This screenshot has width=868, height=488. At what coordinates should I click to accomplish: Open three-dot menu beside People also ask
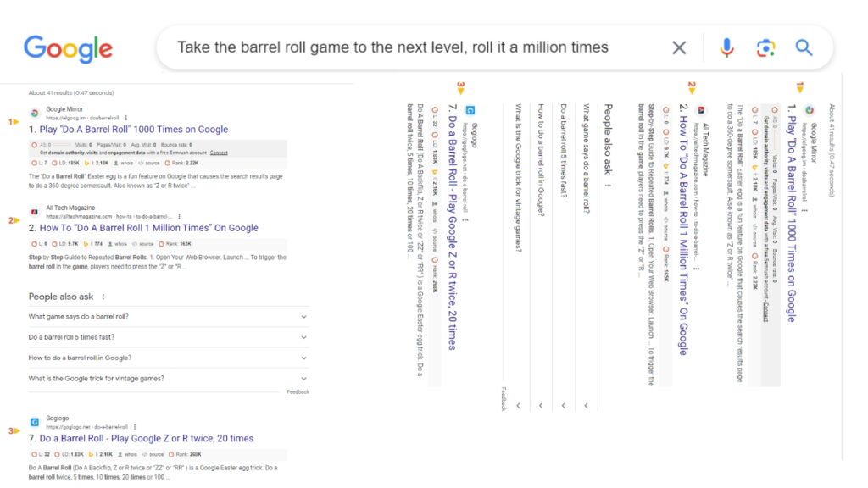(x=103, y=297)
